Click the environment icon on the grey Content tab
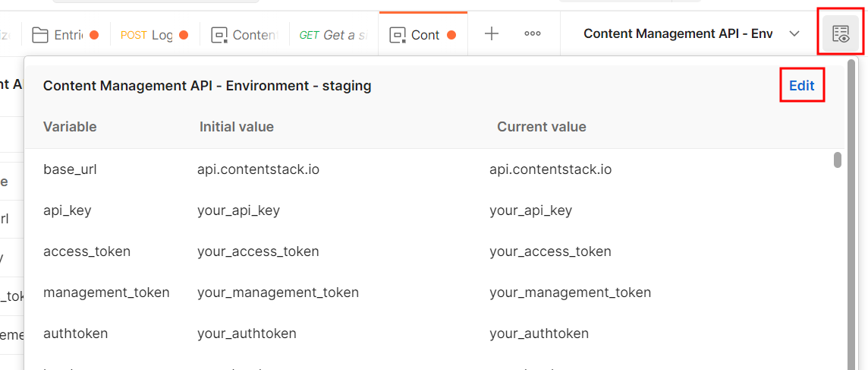Viewport: 868px width, 370px height. point(219,35)
